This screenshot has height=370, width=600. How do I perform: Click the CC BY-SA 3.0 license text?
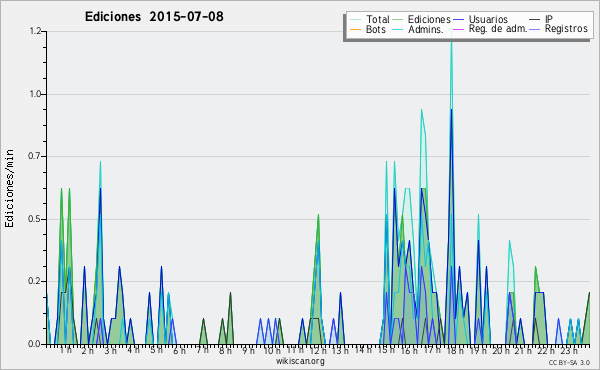coord(569,363)
